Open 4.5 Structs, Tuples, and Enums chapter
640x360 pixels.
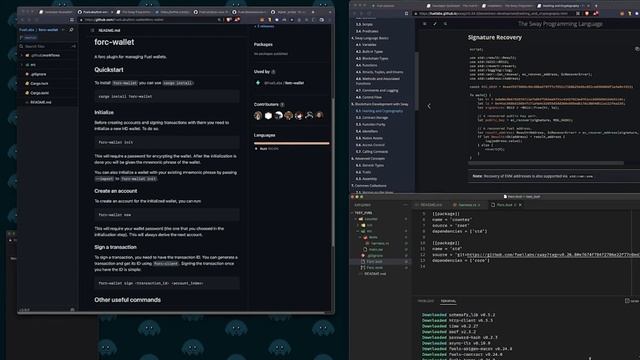click(x=379, y=72)
